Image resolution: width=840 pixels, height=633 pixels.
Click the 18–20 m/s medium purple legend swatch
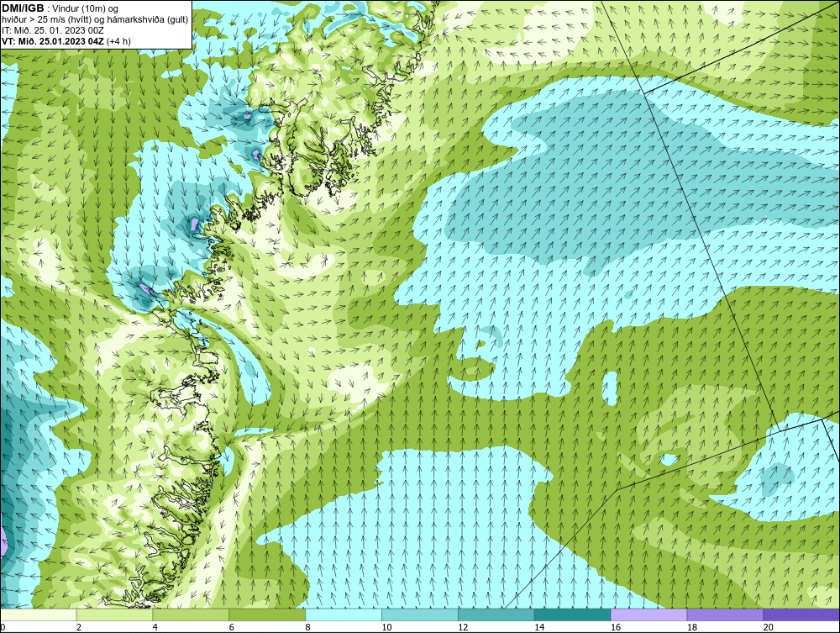tap(725, 615)
